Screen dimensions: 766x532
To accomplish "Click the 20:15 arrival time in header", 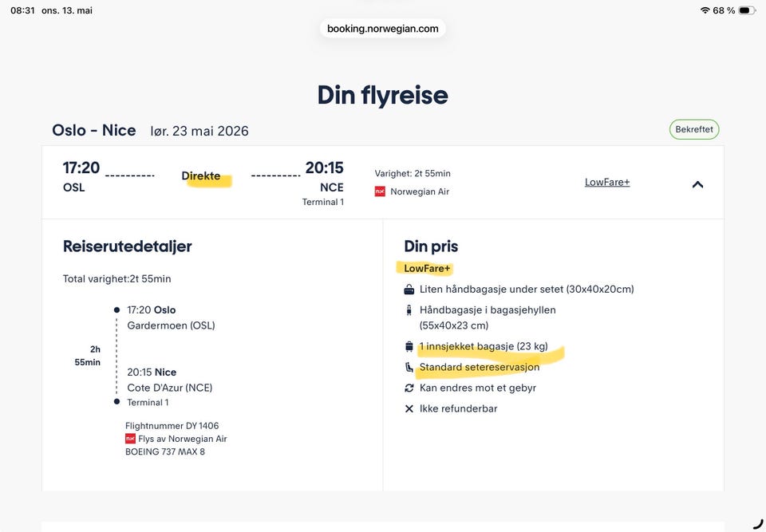I will click(x=325, y=167).
